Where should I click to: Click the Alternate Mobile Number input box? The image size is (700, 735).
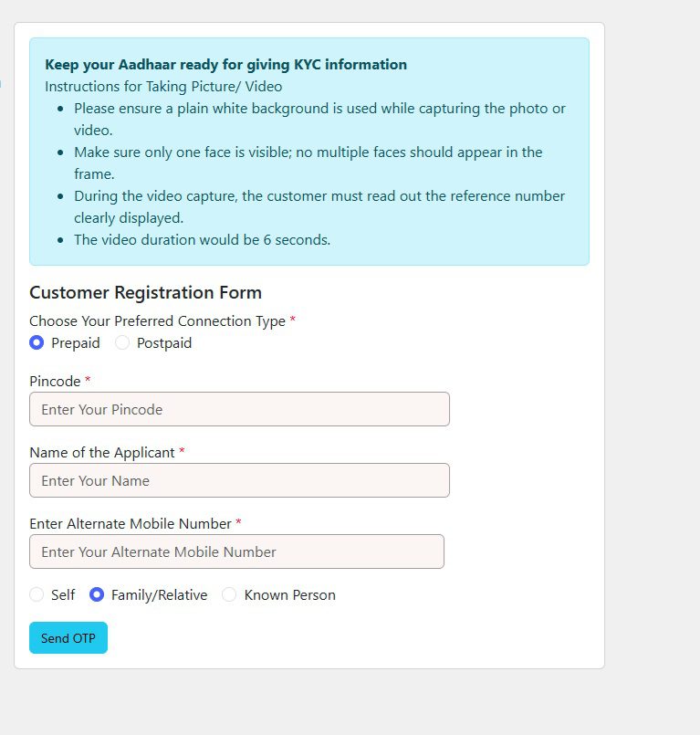(236, 551)
